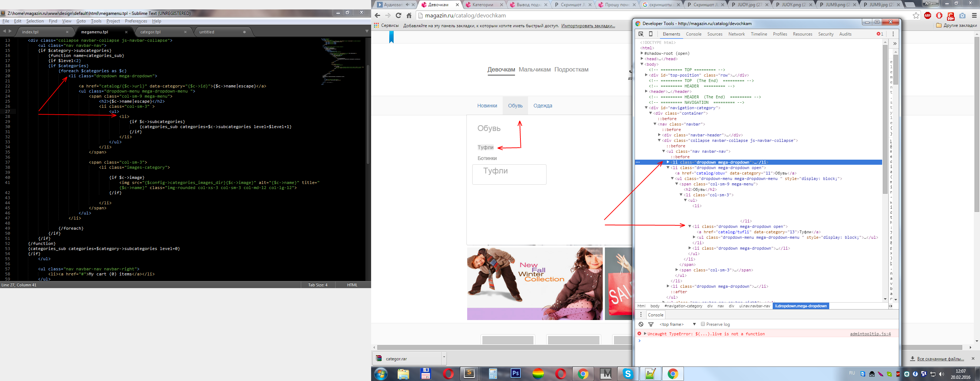This screenshot has height=381, width=980.
Task: Open the Selection menu in Sublime Text
Action: point(35,21)
